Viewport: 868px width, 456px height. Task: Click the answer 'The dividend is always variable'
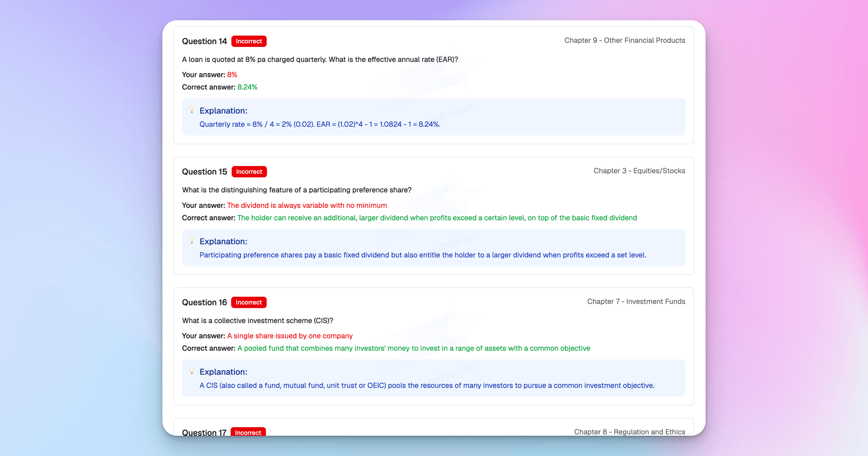(x=307, y=206)
